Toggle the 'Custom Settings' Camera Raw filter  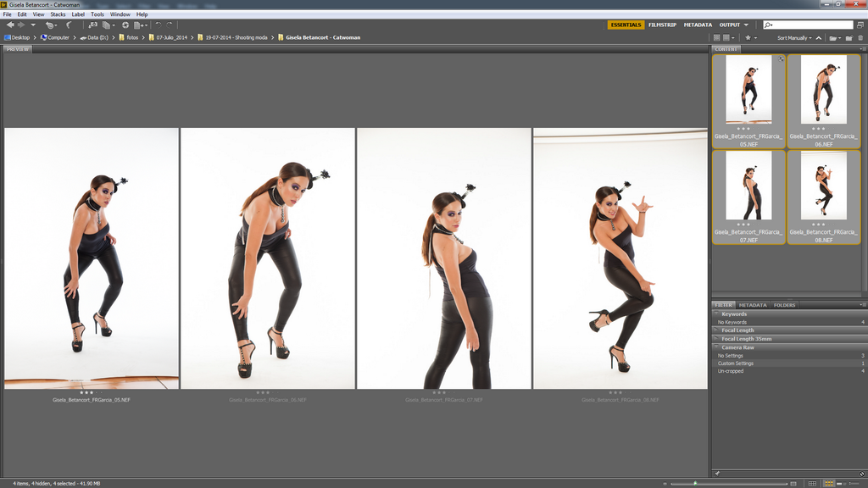pyautogui.click(x=736, y=363)
